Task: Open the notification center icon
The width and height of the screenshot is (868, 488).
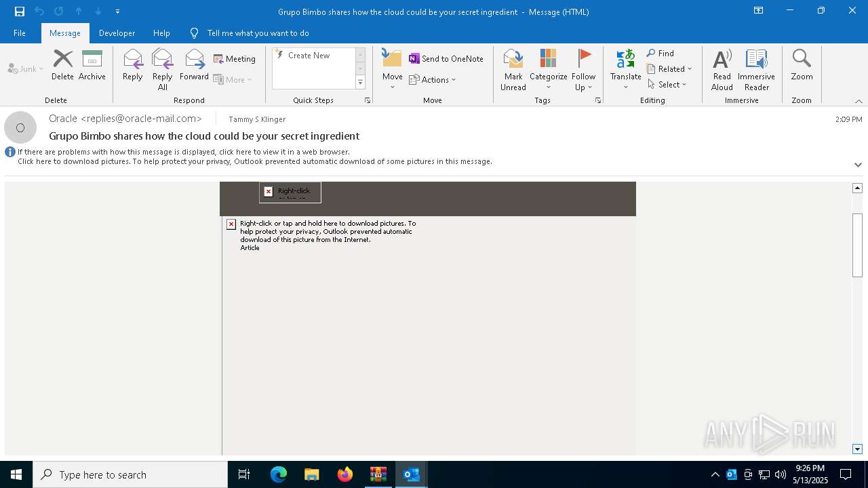Action: pos(846,474)
